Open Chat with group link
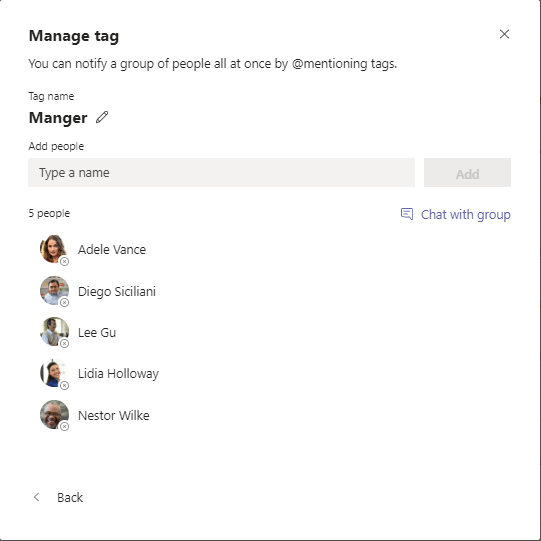The image size is (541, 541). click(465, 215)
